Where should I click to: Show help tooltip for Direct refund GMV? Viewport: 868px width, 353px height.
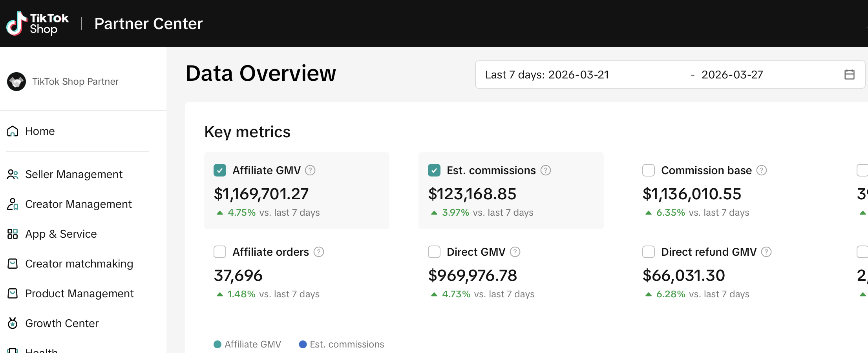[x=766, y=252]
